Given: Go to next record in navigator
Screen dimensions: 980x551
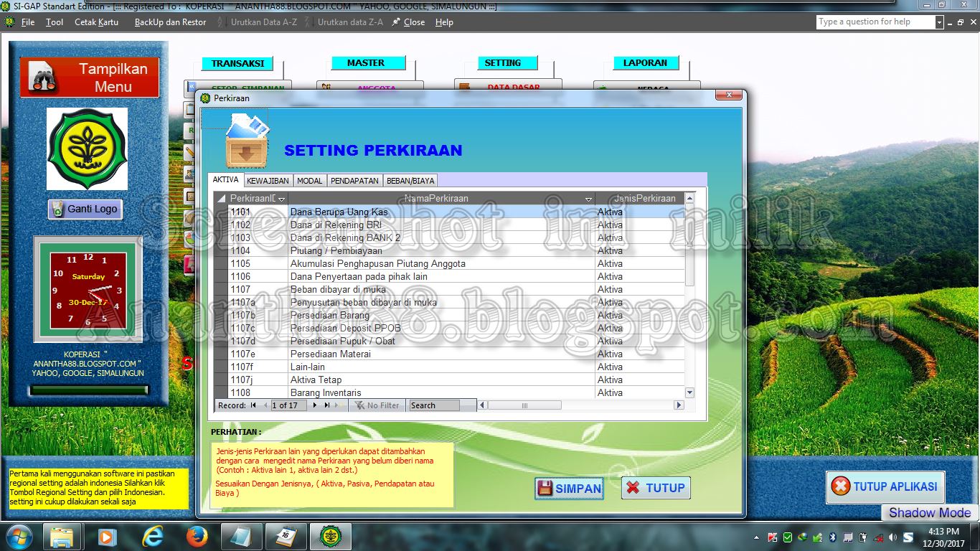Looking at the screenshot, I should (314, 405).
